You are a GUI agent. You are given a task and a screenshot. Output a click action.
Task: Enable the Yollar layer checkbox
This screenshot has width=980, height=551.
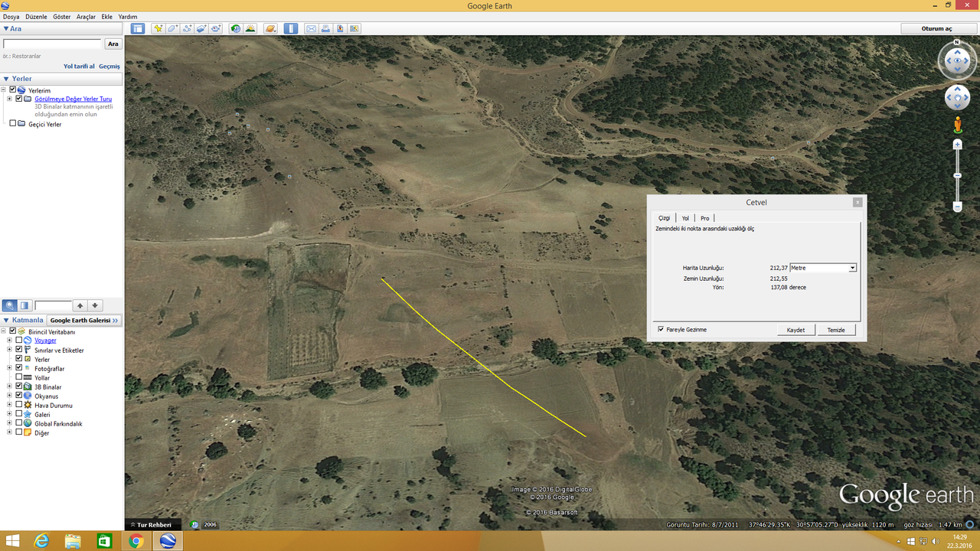(19, 377)
